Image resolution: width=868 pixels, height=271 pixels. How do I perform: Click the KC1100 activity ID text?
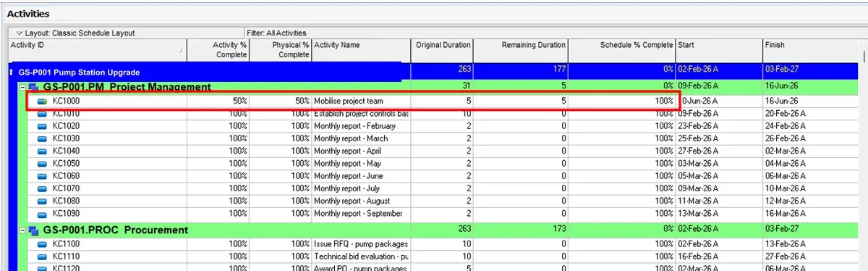[x=67, y=244]
